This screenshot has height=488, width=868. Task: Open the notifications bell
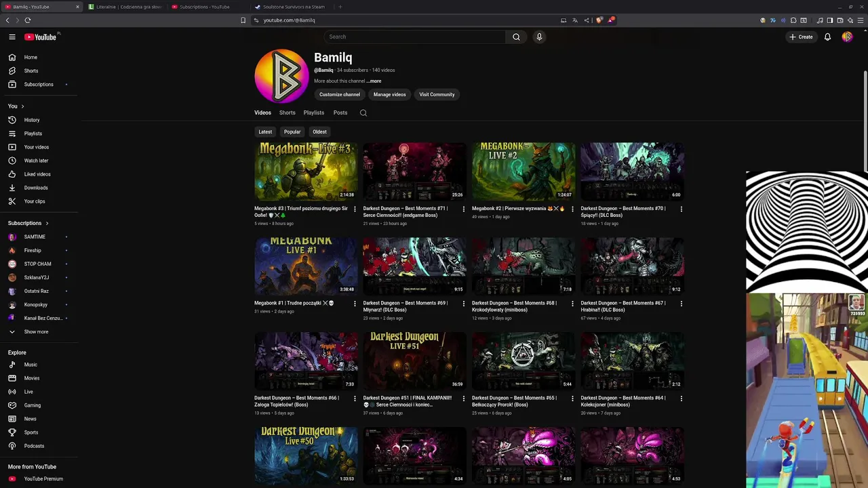click(827, 37)
